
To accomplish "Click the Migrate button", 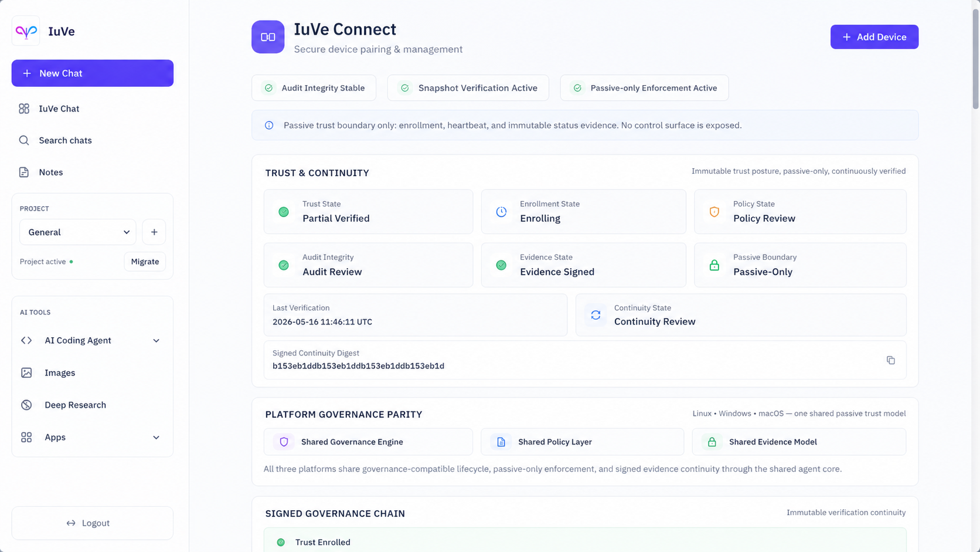I will [145, 262].
